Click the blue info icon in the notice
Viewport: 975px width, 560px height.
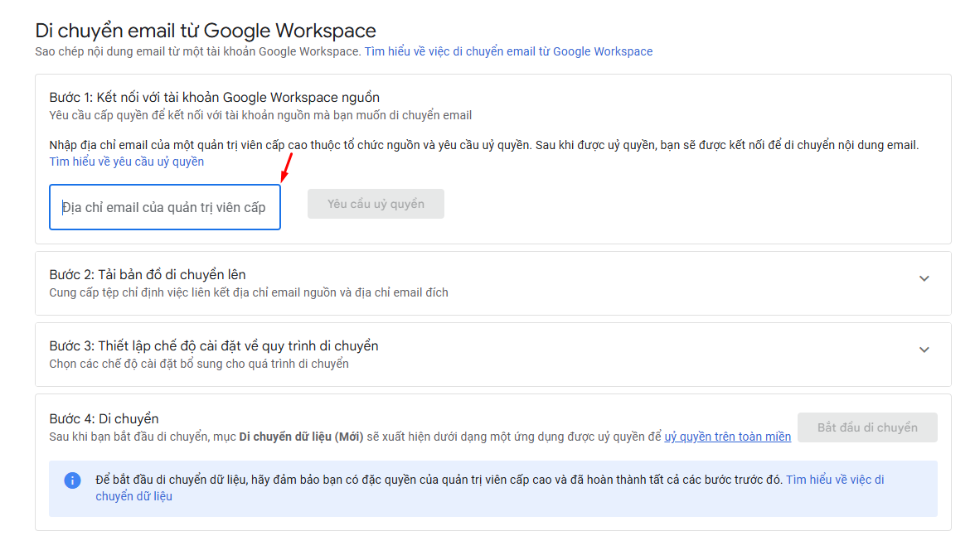coord(72,480)
